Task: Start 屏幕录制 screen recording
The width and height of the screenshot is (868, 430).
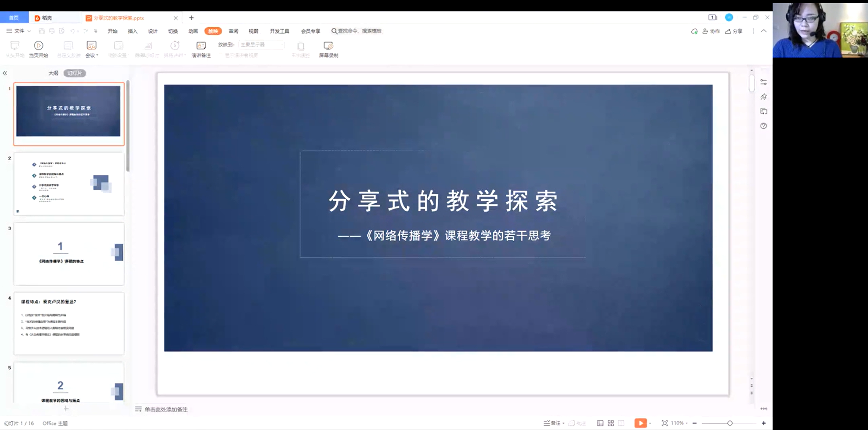Action: [x=329, y=48]
